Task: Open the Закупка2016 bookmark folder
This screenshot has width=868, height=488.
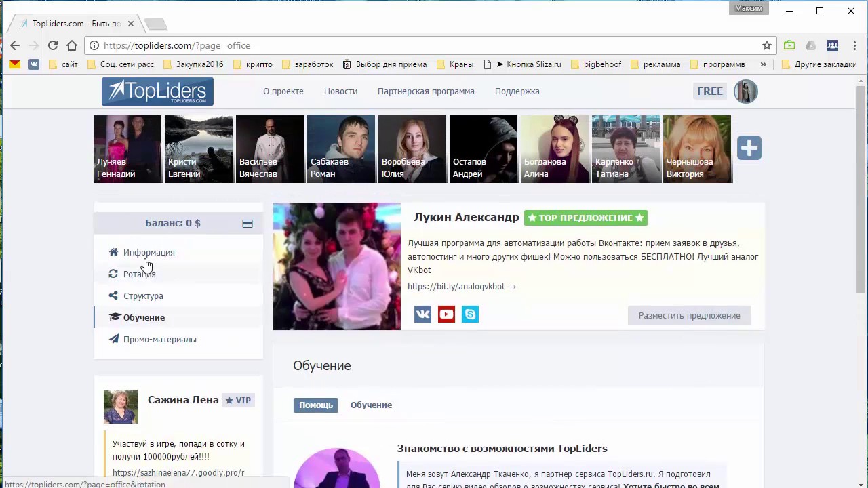Action: point(193,64)
